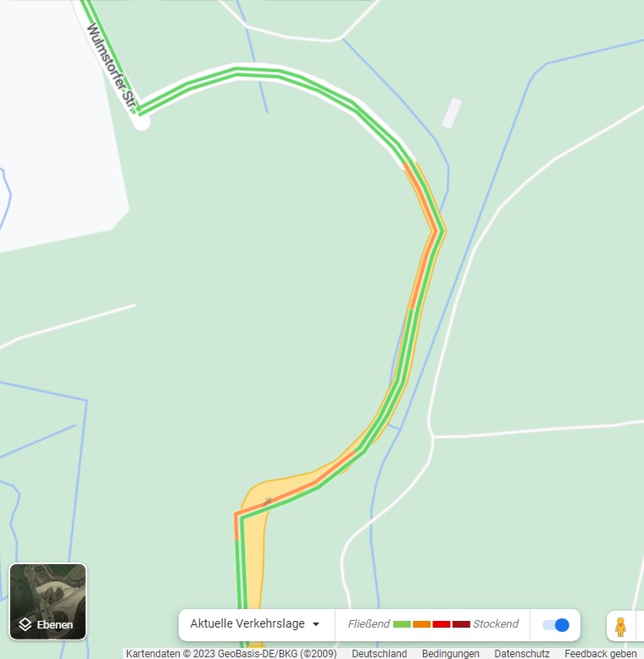
Task: Click the Fließend legend label
Action: click(x=369, y=624)
